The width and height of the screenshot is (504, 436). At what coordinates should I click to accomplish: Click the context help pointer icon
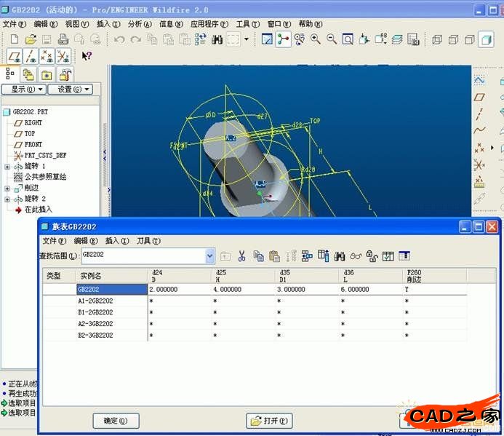point(87,56)
